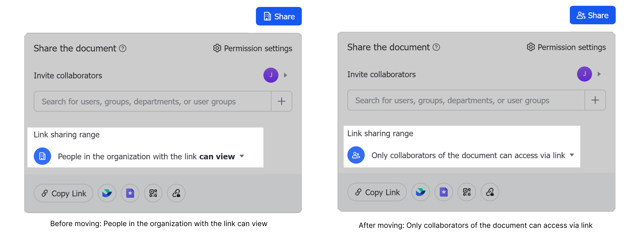This screenshot has width=644, height=242.
Task: Click the blue organization icon under Link sharing range
Action: pyautogui.click(x=42, y=156)
